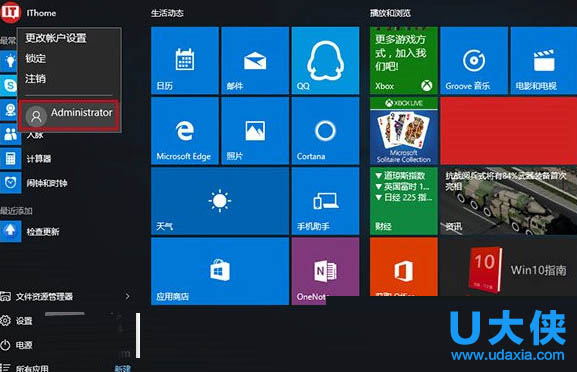The width and height of the screenshot is (577, 372).
Task: Open the 电影和电视 tile
Action: click(x=544, y=60)
